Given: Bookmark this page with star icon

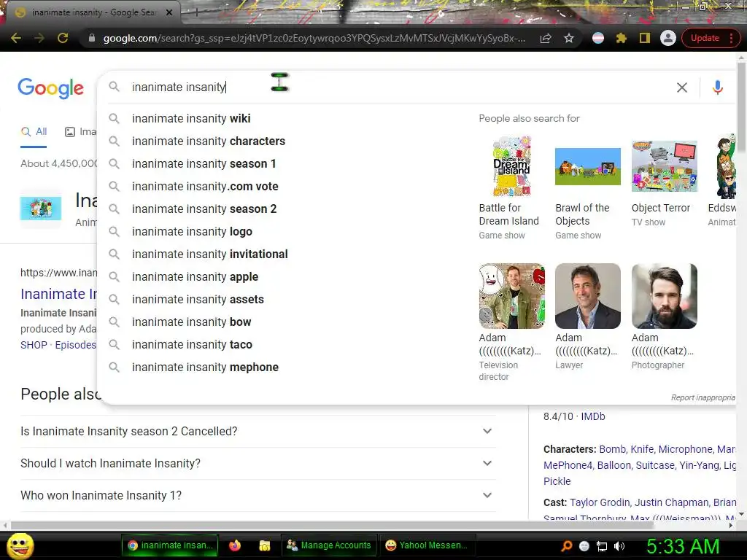Looking at the screenshot, I should 569,38.
